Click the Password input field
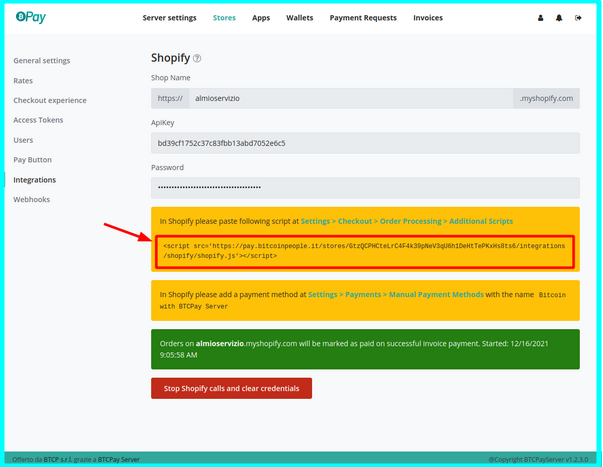The width and height of the screenshot is (603, 467). tap(365, 188)
